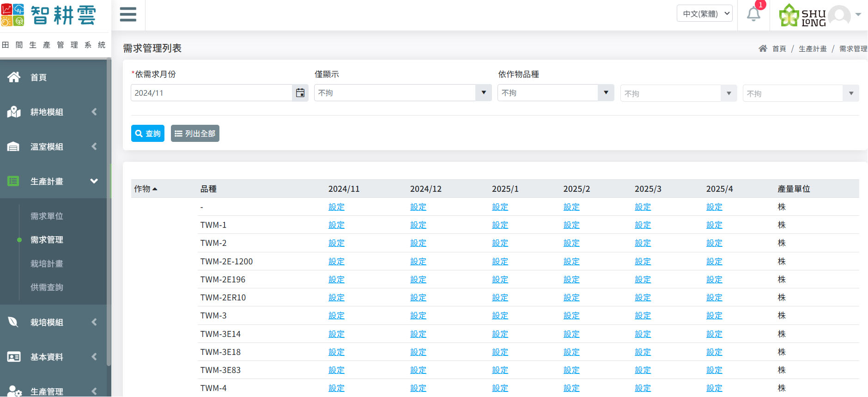
Task: Click the 查詢 search button
Action: pos(148,134)
